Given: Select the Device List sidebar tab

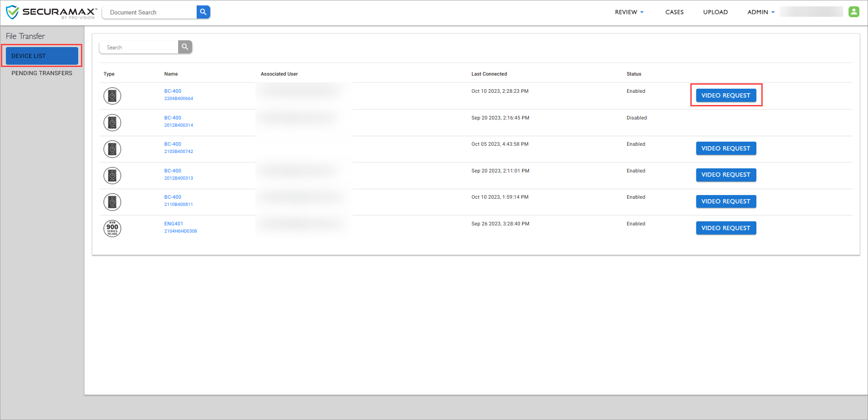Looking at the screenshot, I should [x=42, y=56].
